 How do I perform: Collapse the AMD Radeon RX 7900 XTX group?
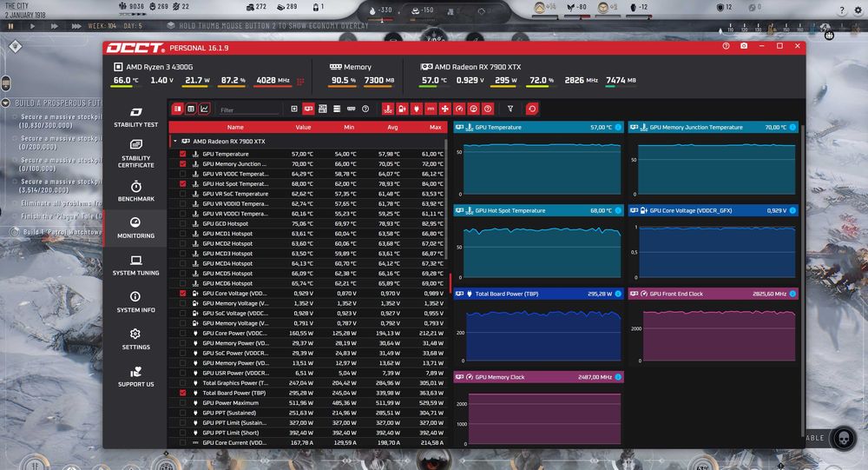point(175,142)
